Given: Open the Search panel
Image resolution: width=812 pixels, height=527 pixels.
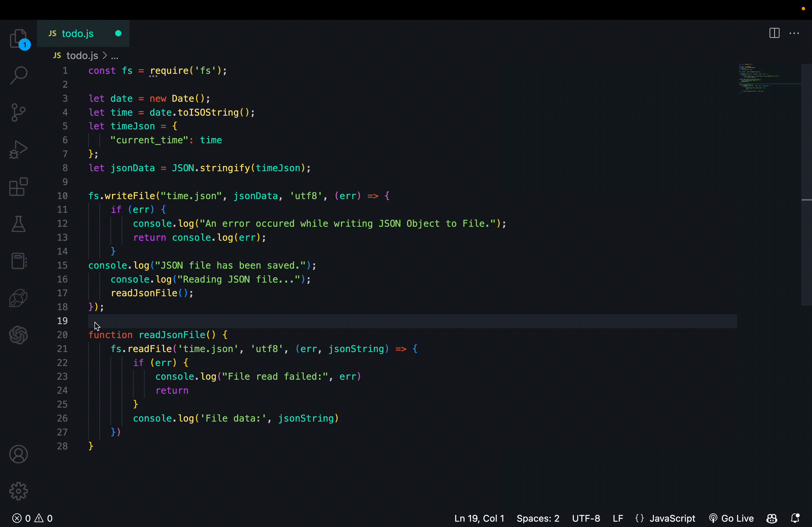Looking at the screenshot, I should pos(19,75).
